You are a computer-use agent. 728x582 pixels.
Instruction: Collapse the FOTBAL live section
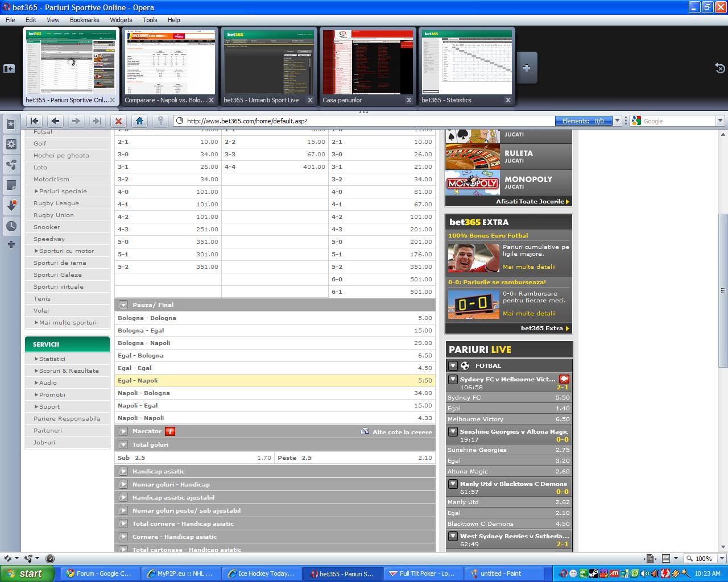point(453,365)
